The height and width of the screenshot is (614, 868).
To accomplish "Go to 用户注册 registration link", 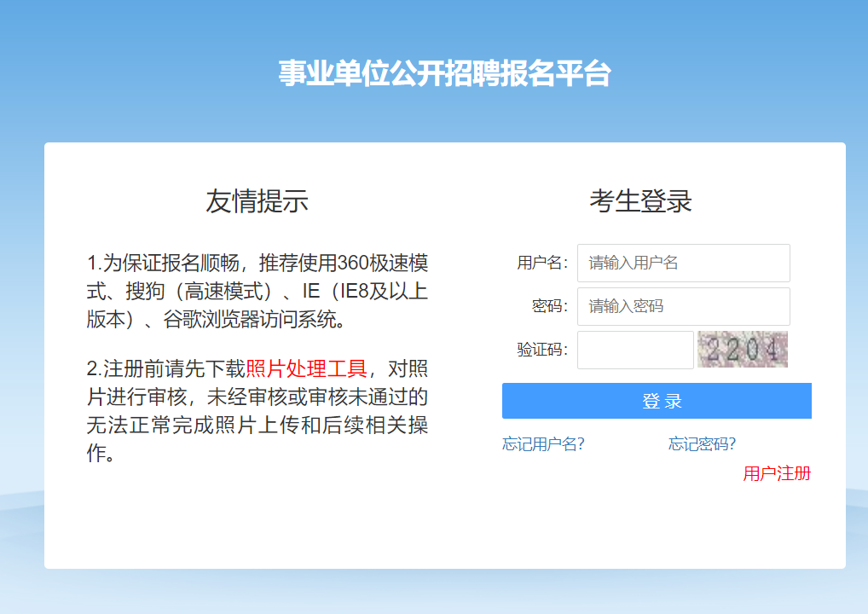I will coord(776,474).
